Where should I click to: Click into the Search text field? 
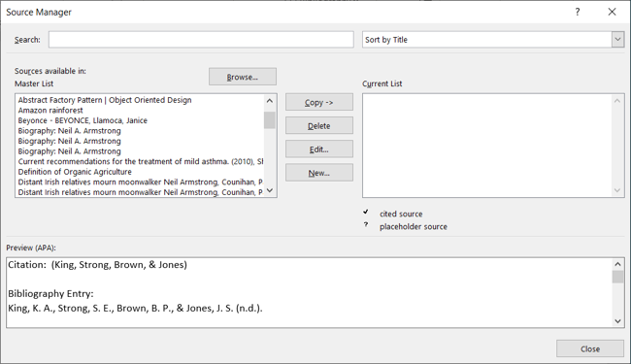coord(201,40)
